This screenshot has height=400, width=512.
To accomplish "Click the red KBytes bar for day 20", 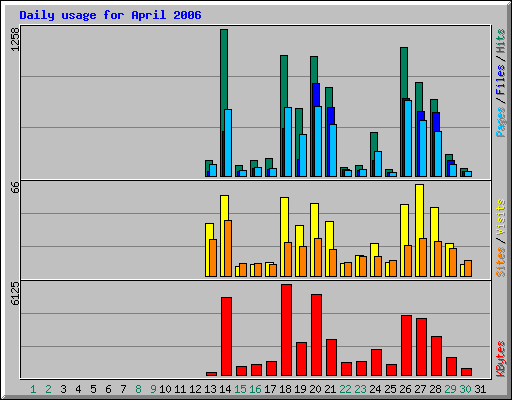I will [316, 335].
